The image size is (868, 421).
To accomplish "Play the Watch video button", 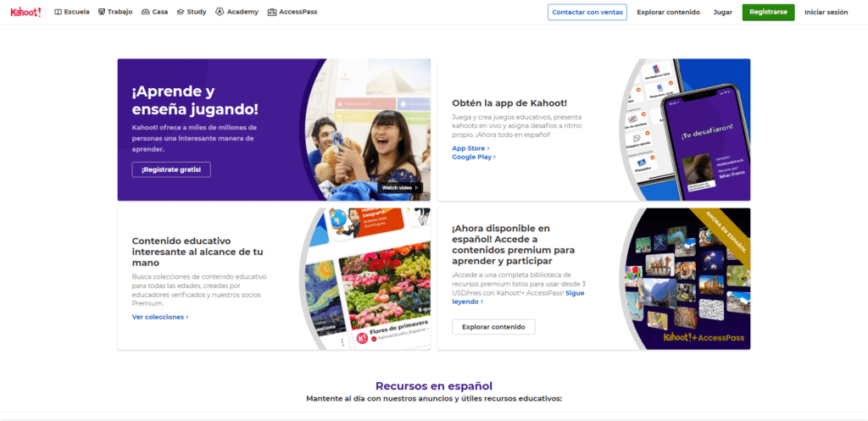I will click(400, 187).
